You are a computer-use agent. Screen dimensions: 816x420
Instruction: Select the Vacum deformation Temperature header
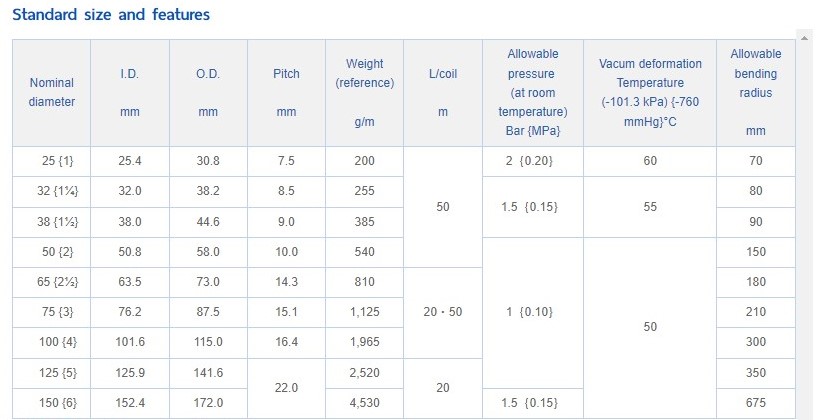pyautogui.click(x=650, y=93)
